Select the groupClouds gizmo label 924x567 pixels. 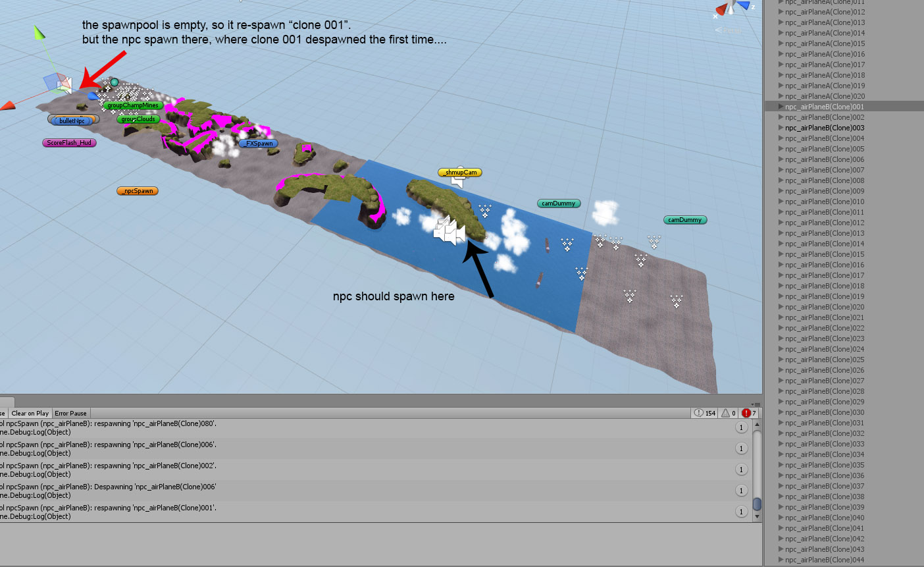pos(138,119)
